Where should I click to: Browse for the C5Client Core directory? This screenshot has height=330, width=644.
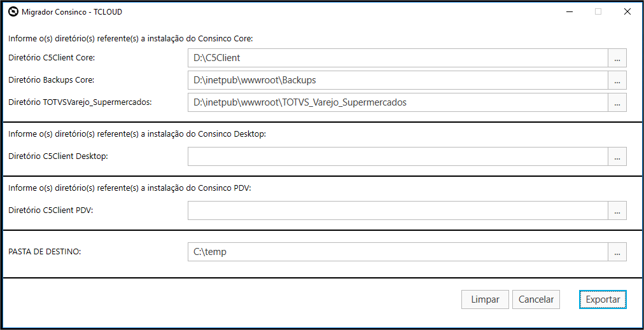tap(617, 58)
